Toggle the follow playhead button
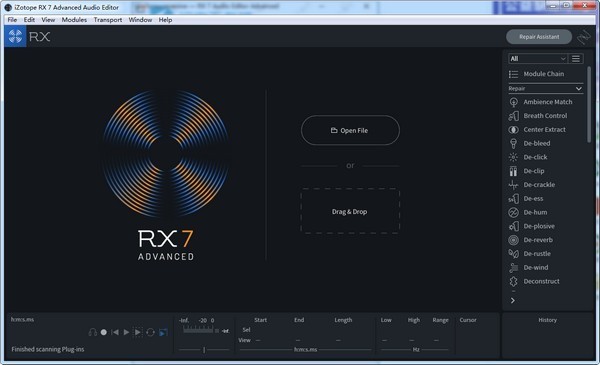 tap(163, 332)
